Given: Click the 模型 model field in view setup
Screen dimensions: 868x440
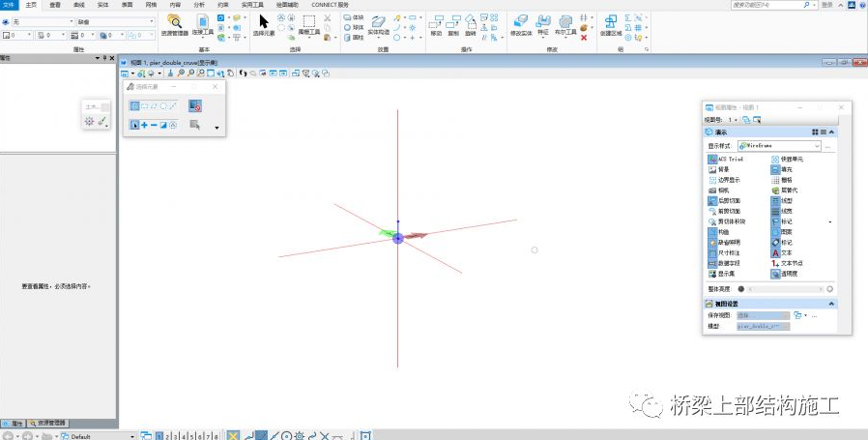Looking at the screenshot, I should pos(764,327).
